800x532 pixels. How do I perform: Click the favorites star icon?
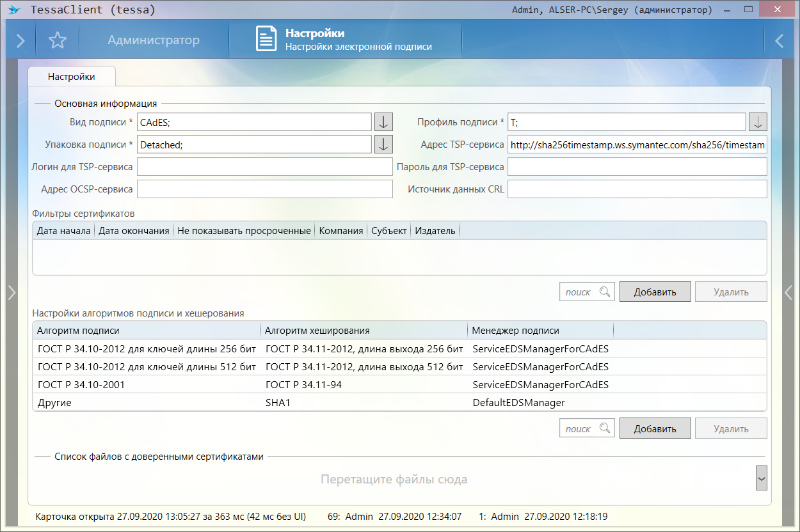tap(58, 41)
